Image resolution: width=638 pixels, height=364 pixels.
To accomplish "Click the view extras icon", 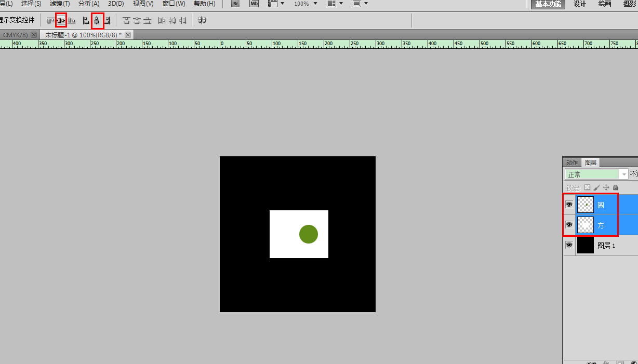I will pos(273,4).
